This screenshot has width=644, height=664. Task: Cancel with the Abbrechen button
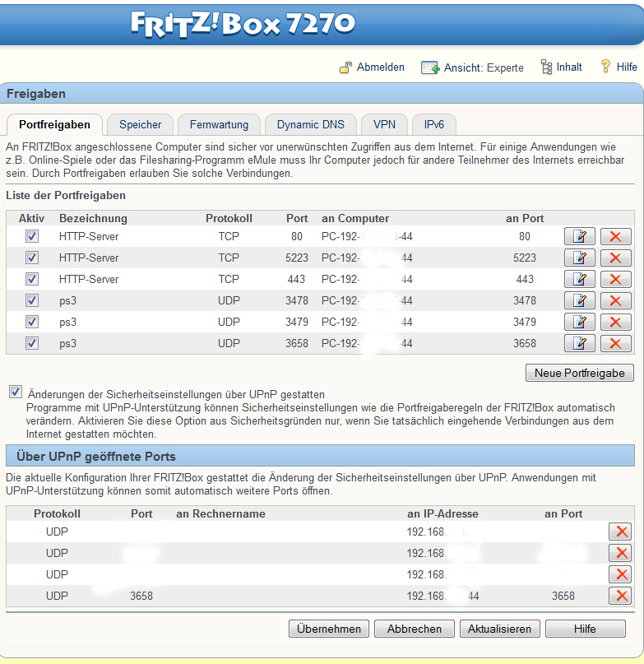(x=414, y=629)
